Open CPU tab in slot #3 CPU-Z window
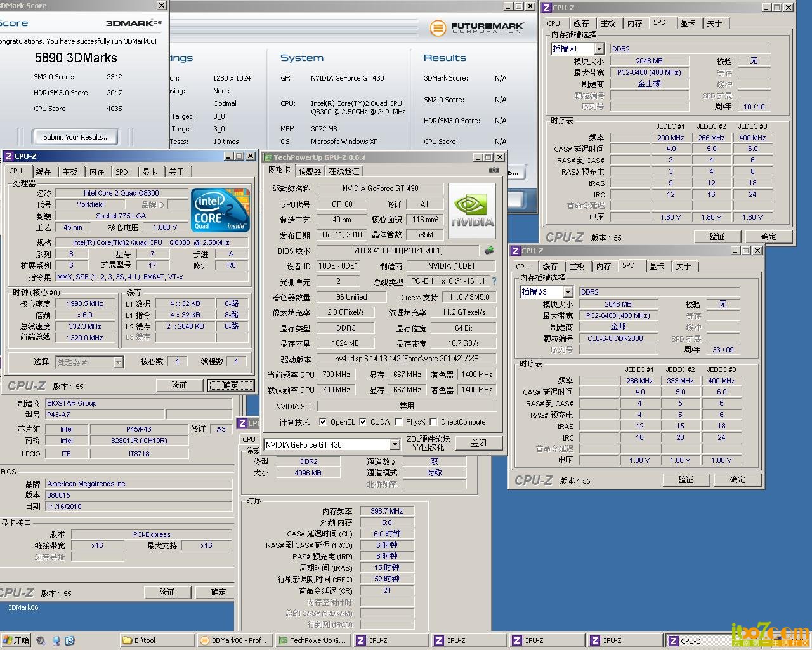This screenshot has height=650, width=812. pos(523,266)
